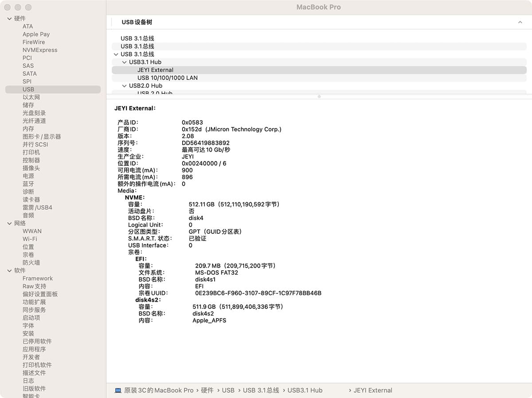The height and width of the screenshot is (398, 532).
Task: Open 应用程序 under 软件
Action: pyautogui.click(x=34, y=349)
